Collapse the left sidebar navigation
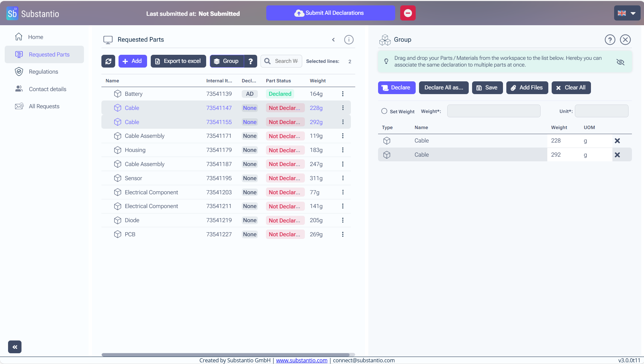The height and width of the screenshot is (364, 644). pos(15,347)
